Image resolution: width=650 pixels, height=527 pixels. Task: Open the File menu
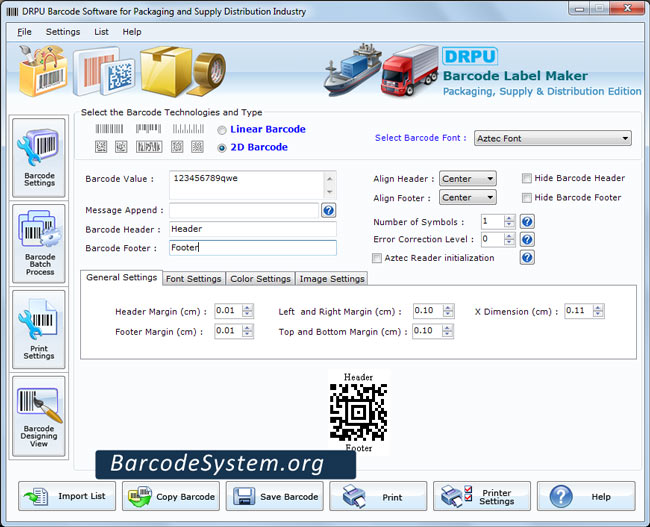[24, 32]
